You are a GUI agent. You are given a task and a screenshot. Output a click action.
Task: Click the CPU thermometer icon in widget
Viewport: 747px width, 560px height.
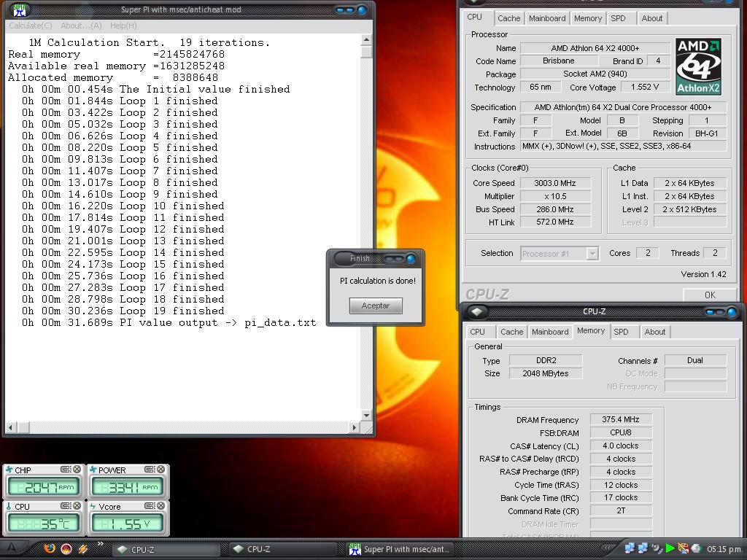point(9,506)
